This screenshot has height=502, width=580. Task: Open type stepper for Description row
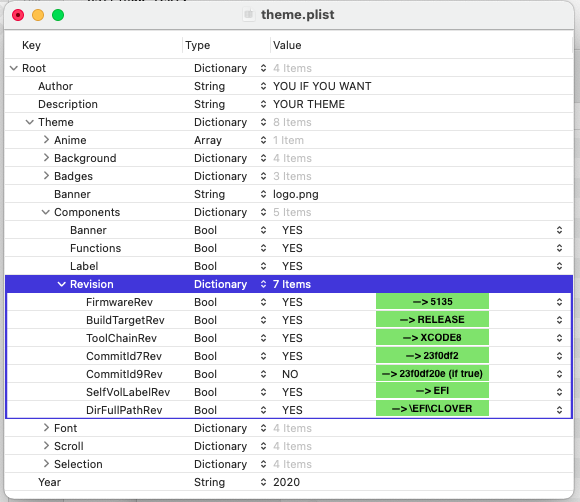(263, 104)
